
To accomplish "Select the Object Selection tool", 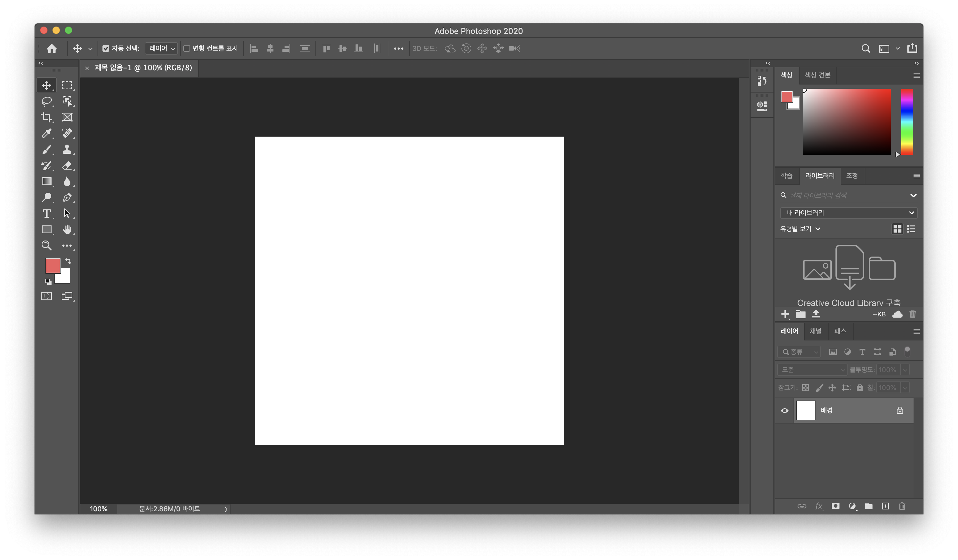I will pyautogui.click(x=67, y=101).
